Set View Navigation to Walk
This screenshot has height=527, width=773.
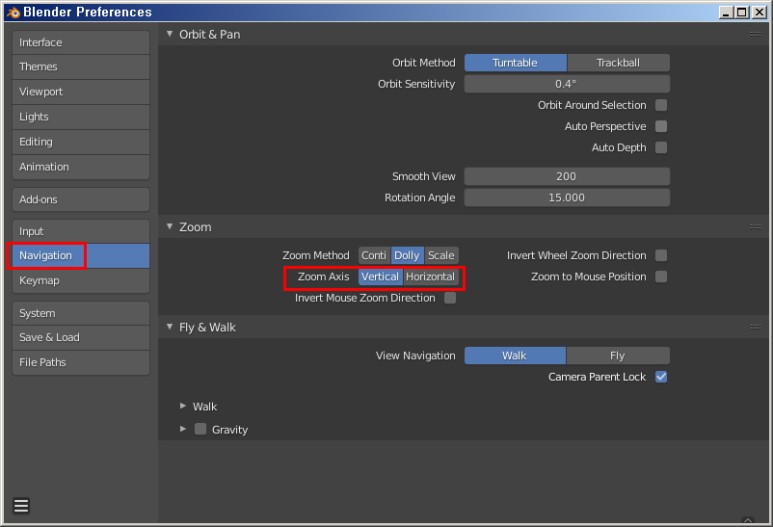pyautogui.click(x=515, y=355)
